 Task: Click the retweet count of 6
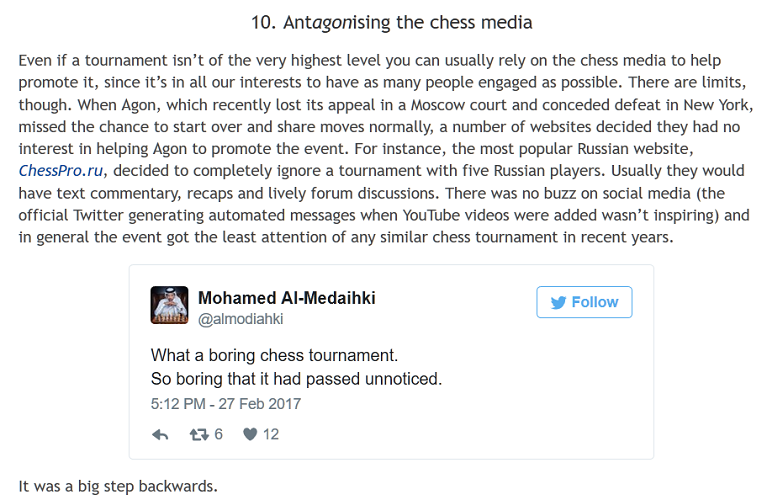pos(218,434)
